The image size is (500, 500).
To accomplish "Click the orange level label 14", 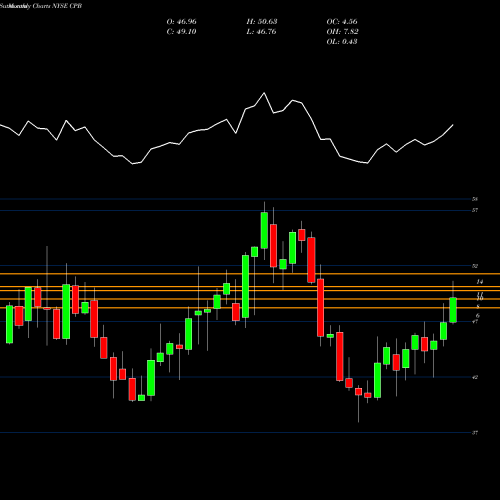I will pos(479,282).
